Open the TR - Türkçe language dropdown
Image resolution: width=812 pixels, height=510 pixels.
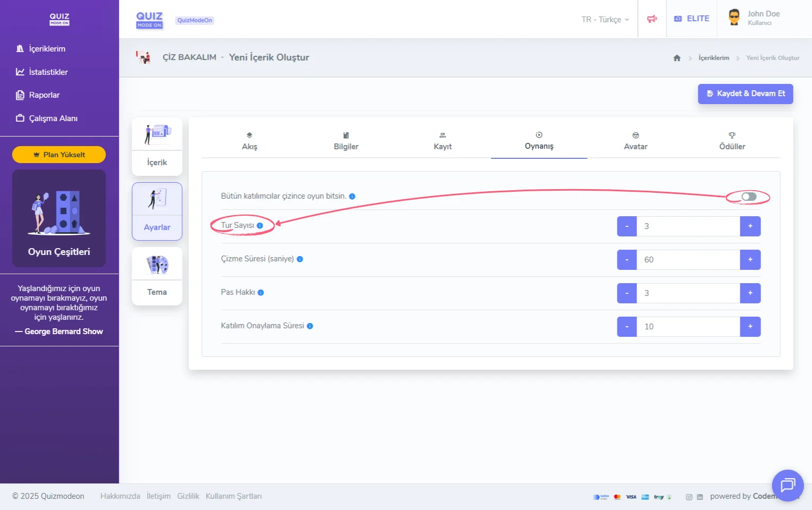click(605, 20)
